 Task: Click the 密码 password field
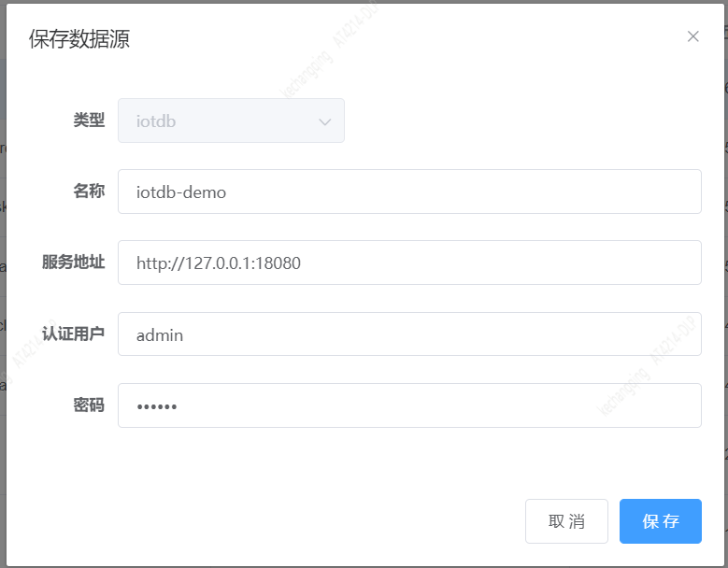click(x=409, y=405)
